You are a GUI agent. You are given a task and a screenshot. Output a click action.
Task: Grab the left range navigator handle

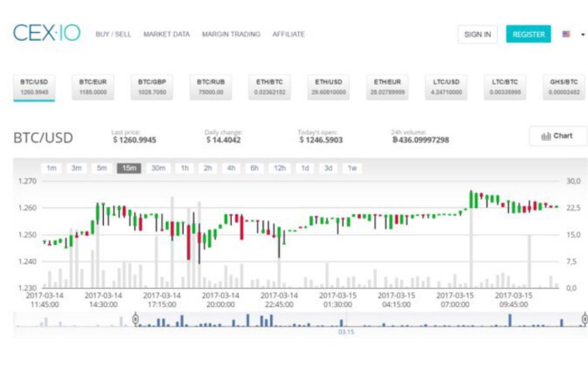(135, 319)
